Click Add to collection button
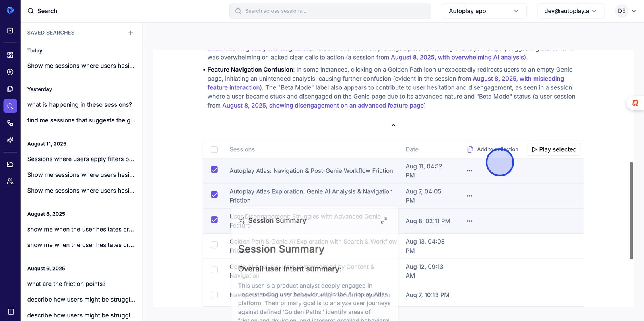 (x=493, y=149)
